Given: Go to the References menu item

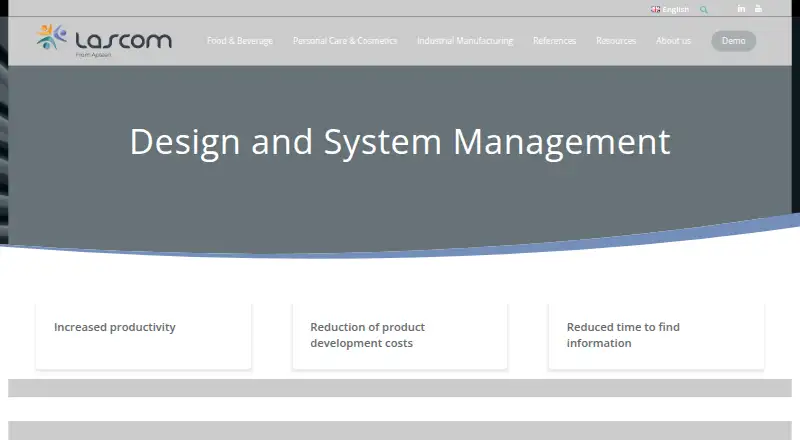Looking at the screenshot, I should (555, 41).
